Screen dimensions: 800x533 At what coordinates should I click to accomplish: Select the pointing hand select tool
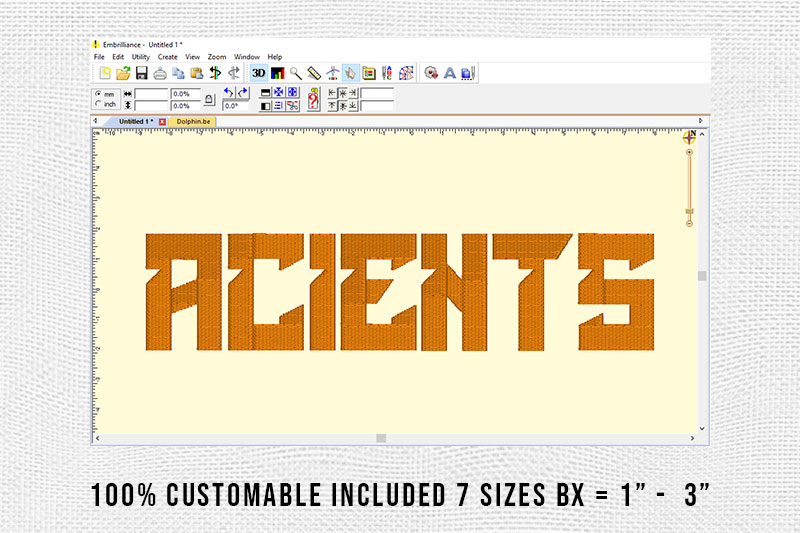click(351, 73)
